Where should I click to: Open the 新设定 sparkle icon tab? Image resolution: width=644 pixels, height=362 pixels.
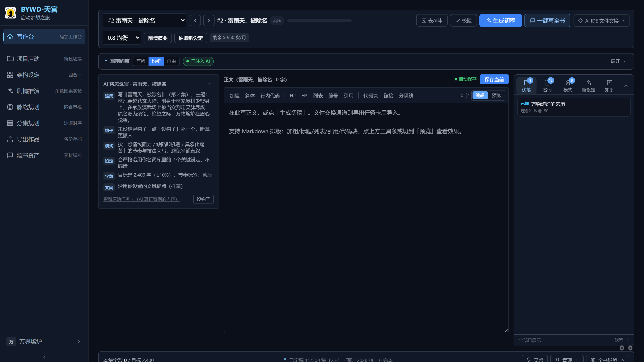pos(588,86)
